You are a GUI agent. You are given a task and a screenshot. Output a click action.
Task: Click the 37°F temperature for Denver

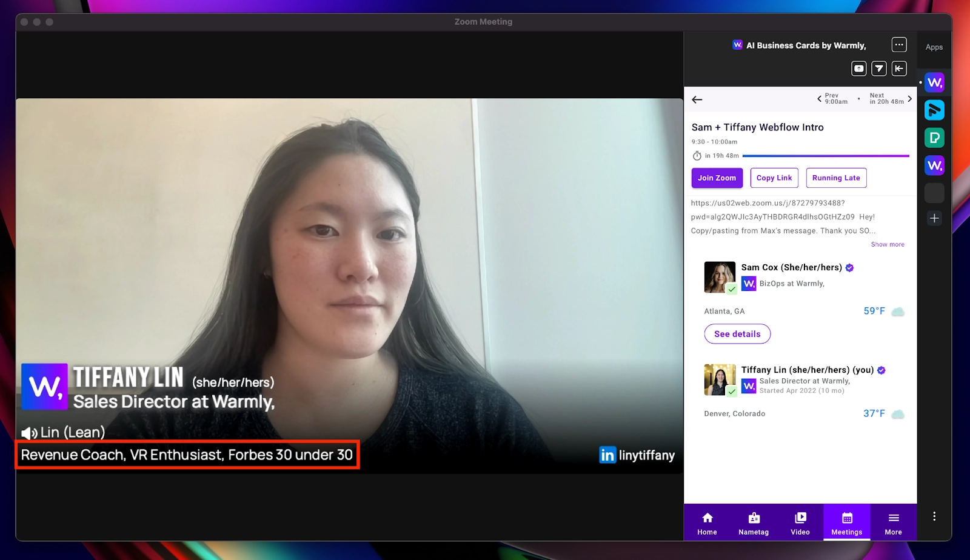(x=874, y=413)
